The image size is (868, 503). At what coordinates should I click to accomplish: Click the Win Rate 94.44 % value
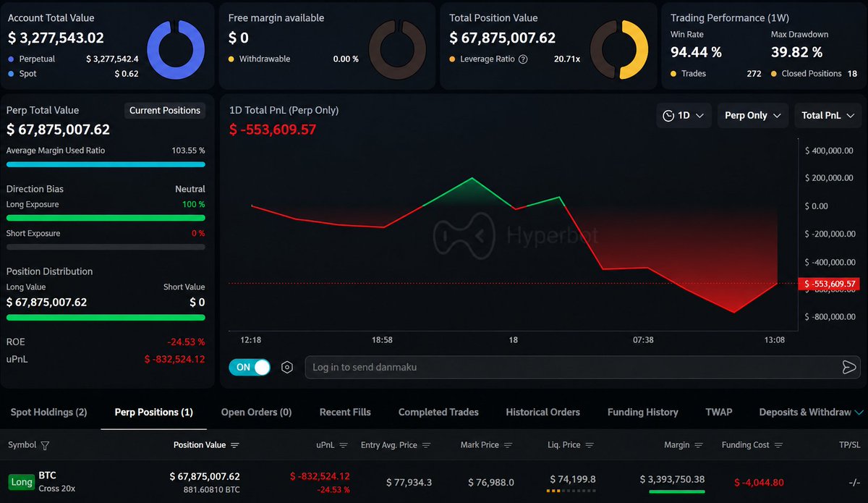[x=696, y=52]
